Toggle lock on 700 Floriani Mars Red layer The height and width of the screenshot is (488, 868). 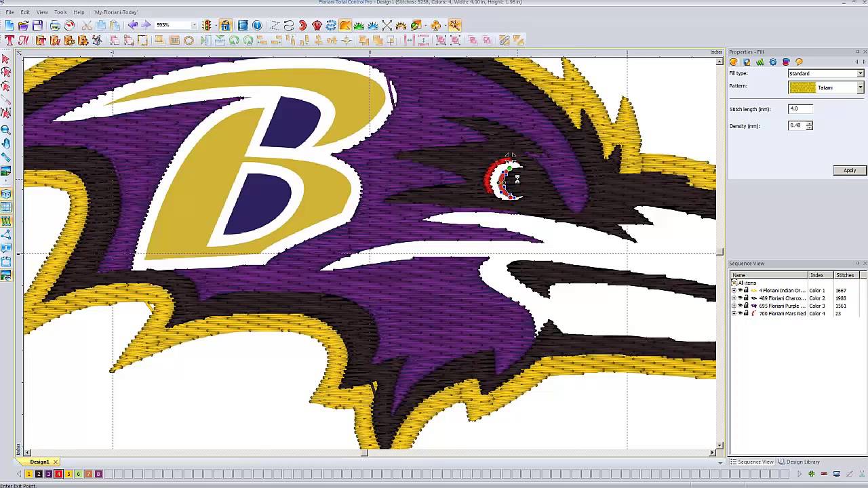746,314
